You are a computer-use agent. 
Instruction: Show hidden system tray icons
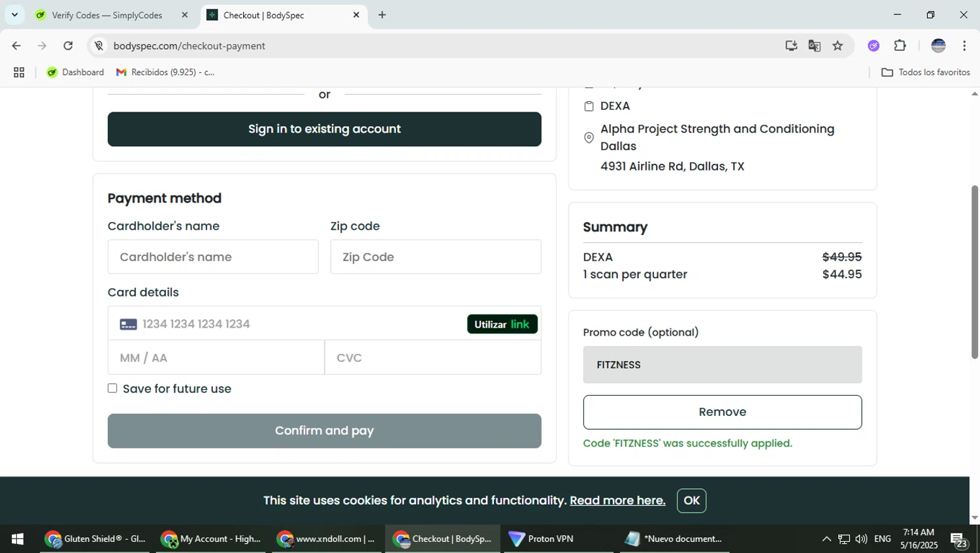(826, 539)
